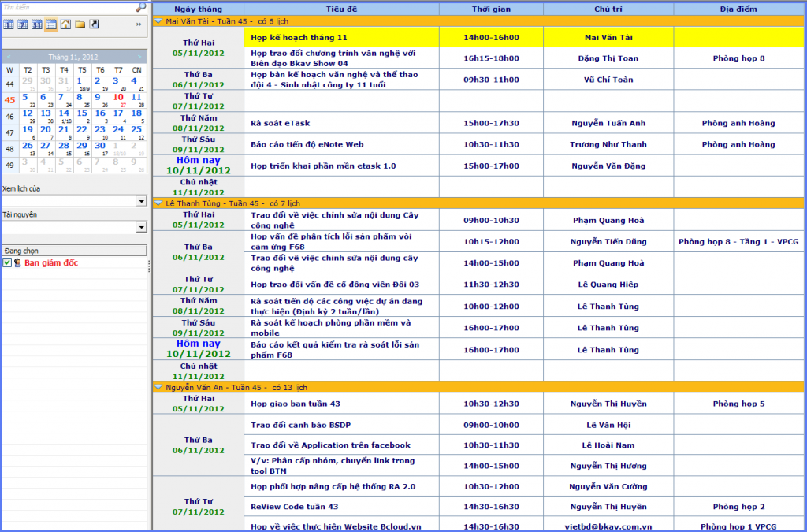Click chair name Lê Hoài Nam

[608, 445]
